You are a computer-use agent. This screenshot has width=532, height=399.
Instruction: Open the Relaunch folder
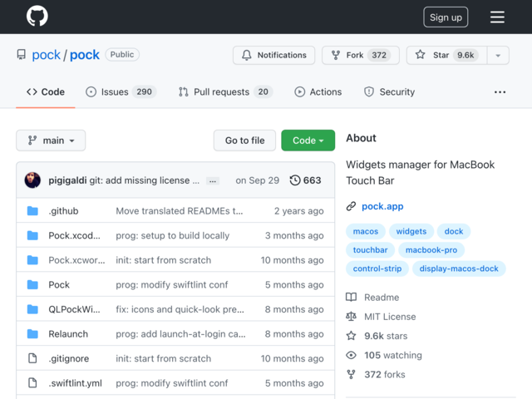pyautogui.click(x=68, y=334)
